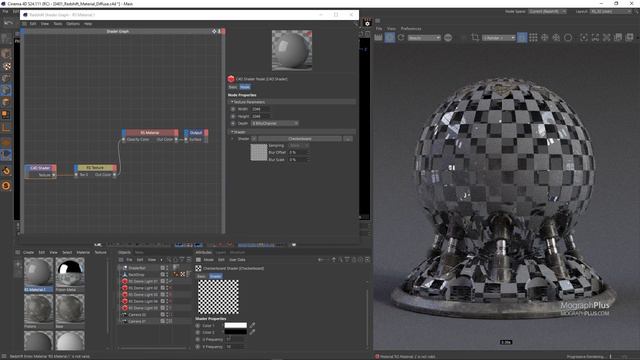This screenshot has height=360, width=640.
Task: Click the orange axis L-shaped icon in left palette
Action: click(6, 128)
